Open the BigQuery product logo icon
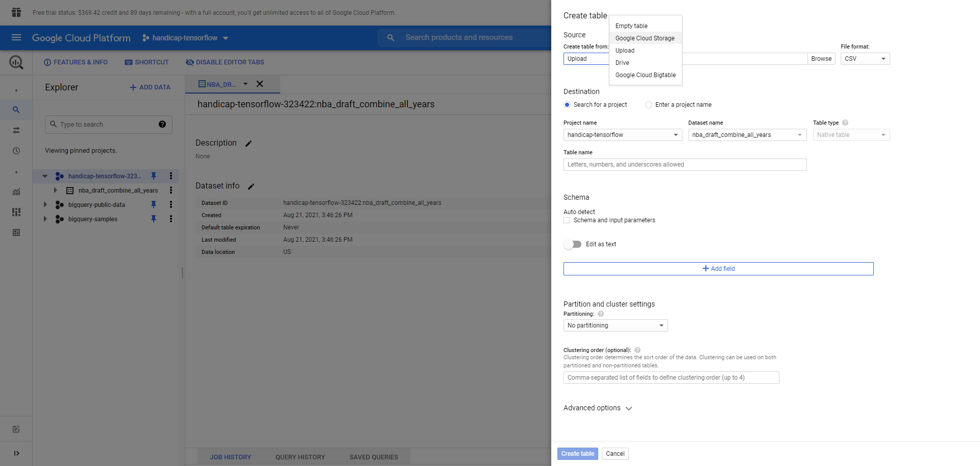This screenshot has height=466, width=980. [16, 62]
